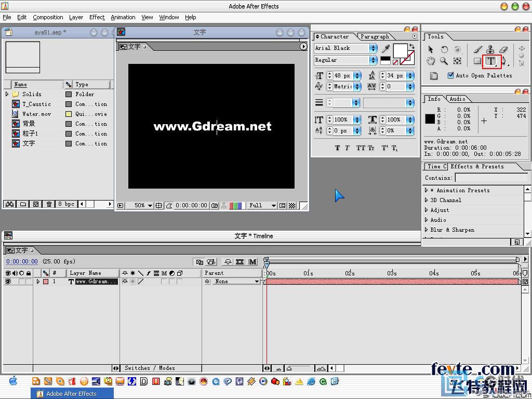Image resolution: width=532 pixels, height=399 pixels.
Task: Click the current time 0:00:00:00 in Timeline
Action: 22,262
